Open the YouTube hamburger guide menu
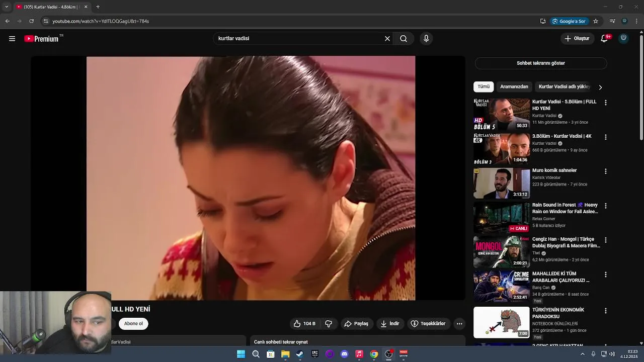The height and width of the screenshot is (362, 644). click(x=12, y=39)
